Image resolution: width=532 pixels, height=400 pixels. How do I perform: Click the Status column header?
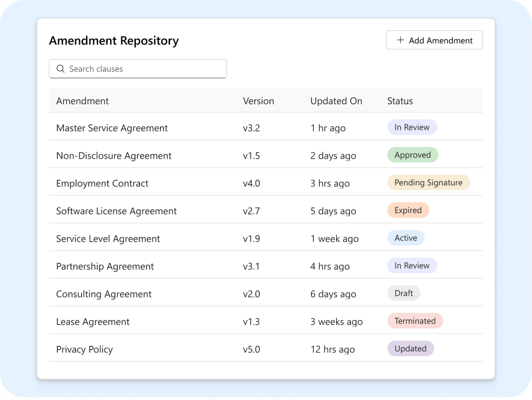point(400,101)
